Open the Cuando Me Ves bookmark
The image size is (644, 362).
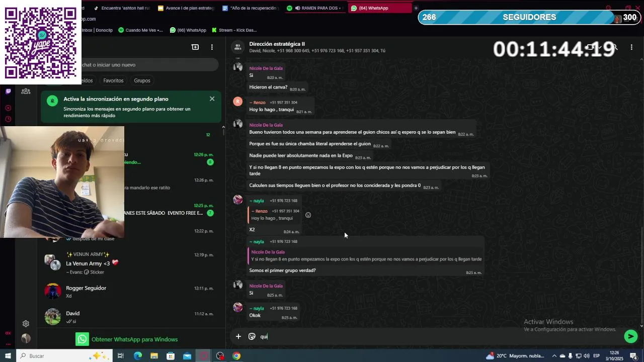[140, 30]
